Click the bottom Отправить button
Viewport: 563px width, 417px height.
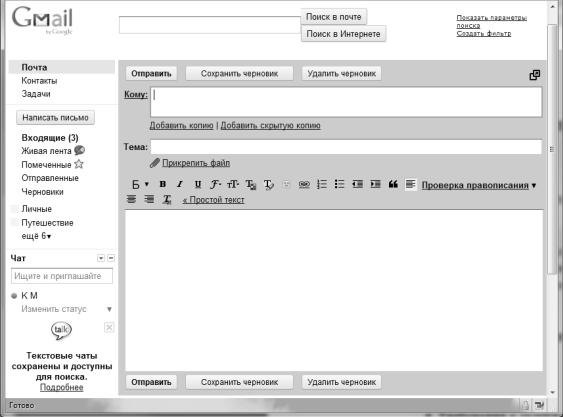coord(151,382)
